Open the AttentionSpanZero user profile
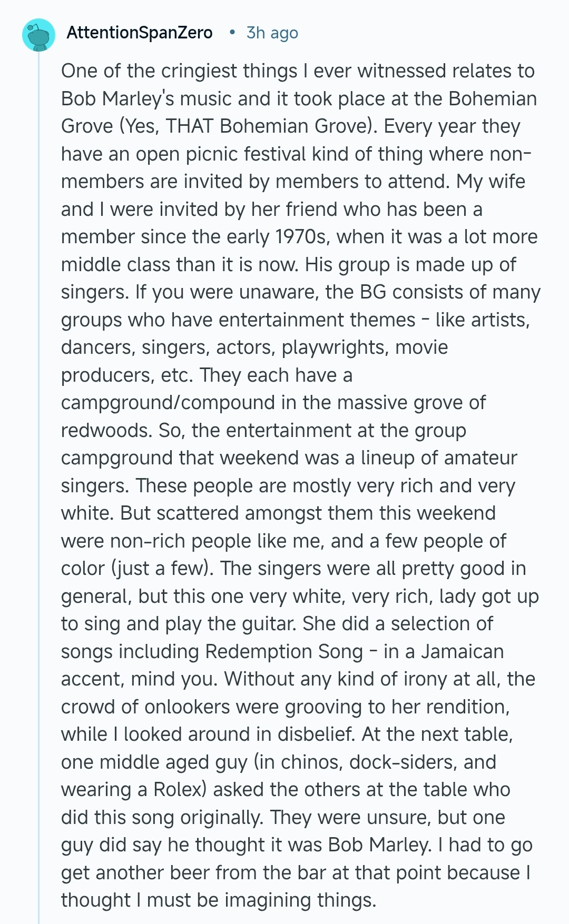Screen dimensions: 569x924 [140, 33]
